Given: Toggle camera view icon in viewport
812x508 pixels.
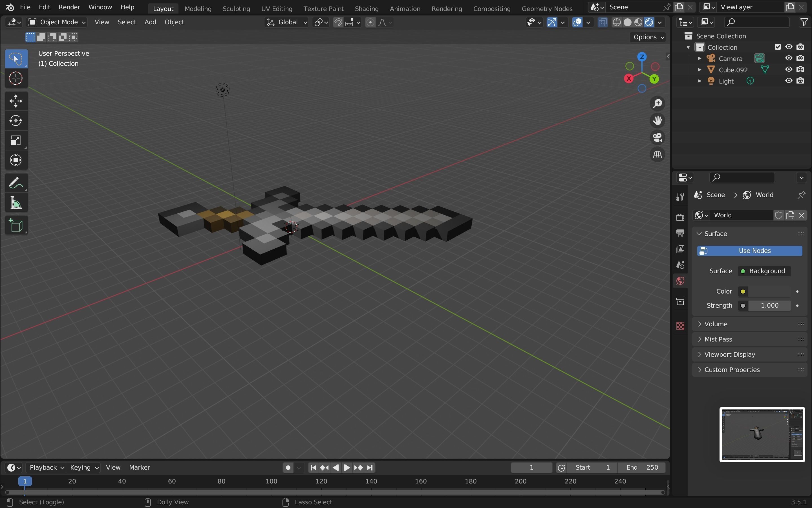Looking at the screenshot, I should point(657,137).
